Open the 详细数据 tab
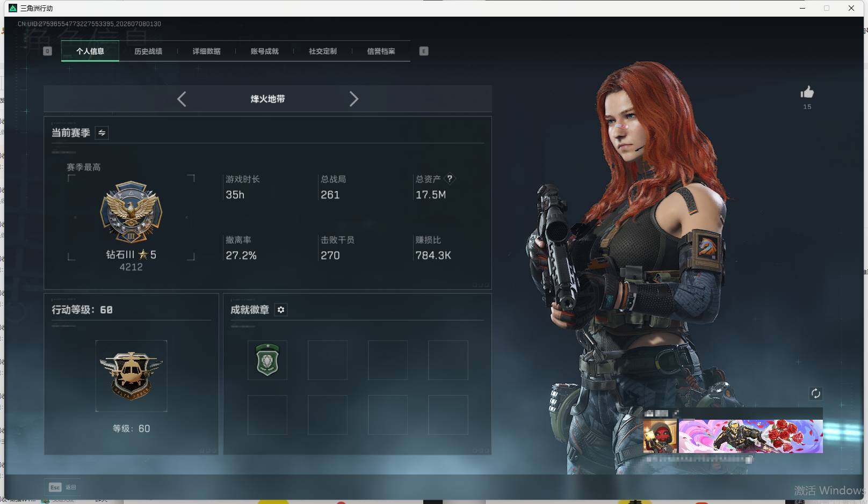Screen dimensions: 868x504 [207, 52]
